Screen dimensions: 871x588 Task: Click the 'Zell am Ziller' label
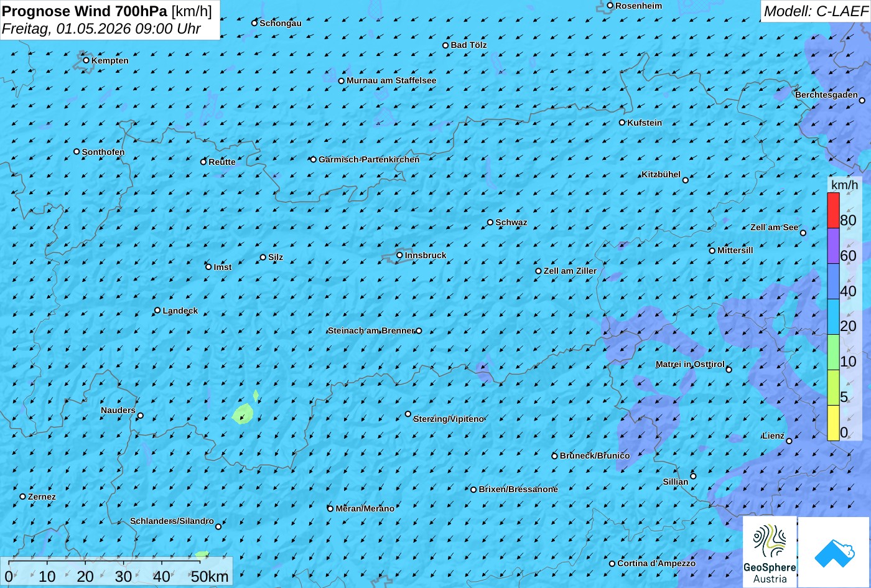570,271
